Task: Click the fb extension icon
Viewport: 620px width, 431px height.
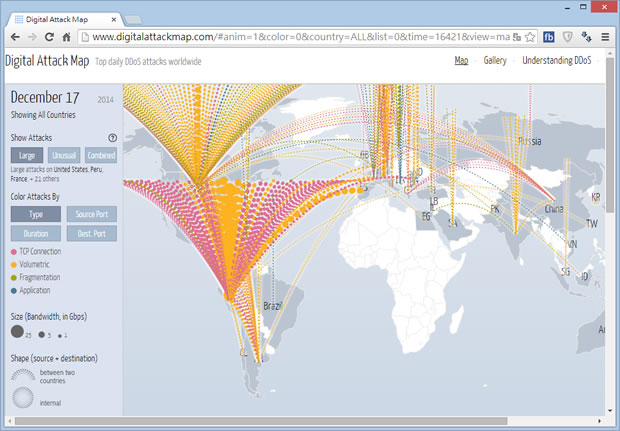Action: (549, 37)
